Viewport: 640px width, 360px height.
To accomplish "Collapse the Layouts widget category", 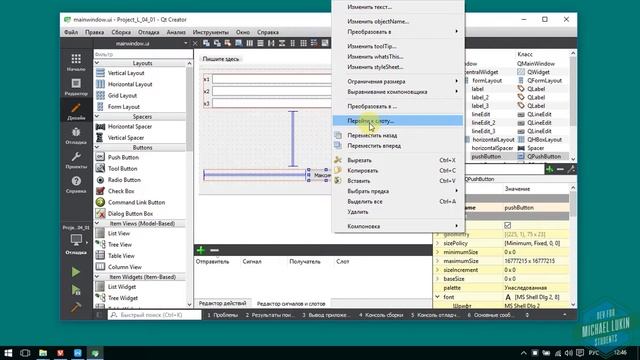I will tap(97, 63).
